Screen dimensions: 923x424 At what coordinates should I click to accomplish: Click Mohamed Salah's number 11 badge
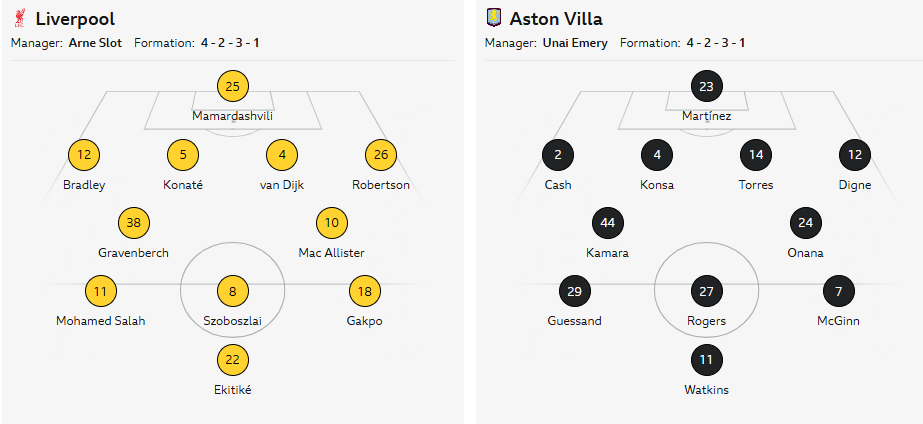[x=100, y=291]
